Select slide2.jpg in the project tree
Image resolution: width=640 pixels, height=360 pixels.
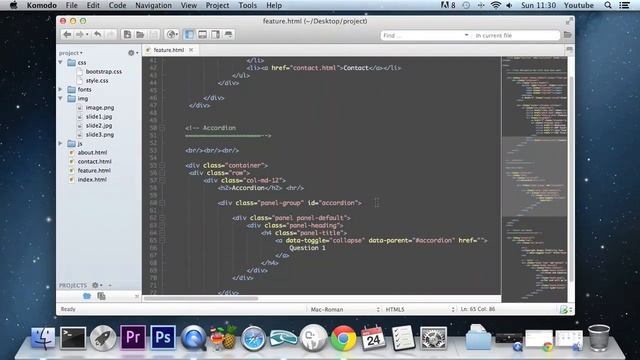(99, 125)
